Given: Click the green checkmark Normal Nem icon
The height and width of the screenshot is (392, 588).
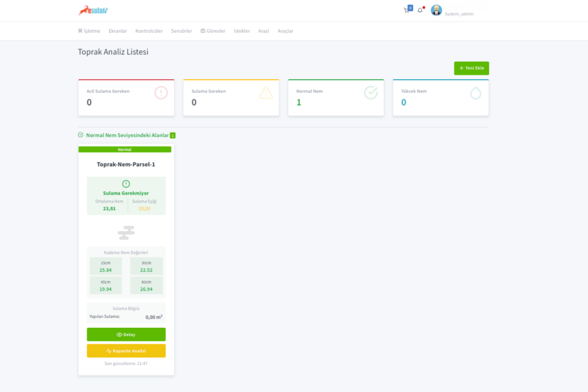Looking at the screenshot, I should coord(371,92).
